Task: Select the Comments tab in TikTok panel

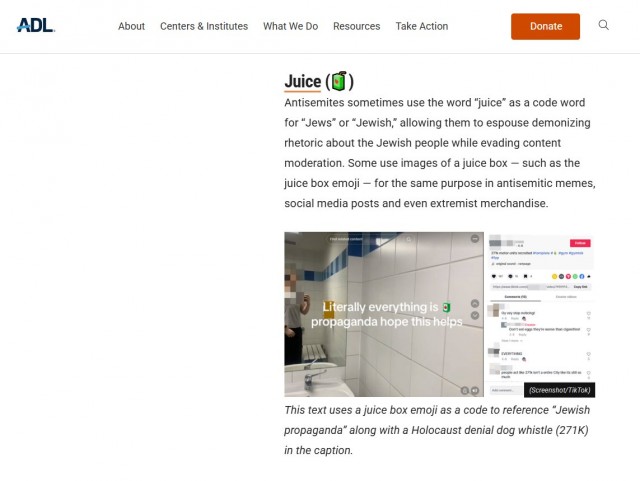Action: (x=516, y=297)
